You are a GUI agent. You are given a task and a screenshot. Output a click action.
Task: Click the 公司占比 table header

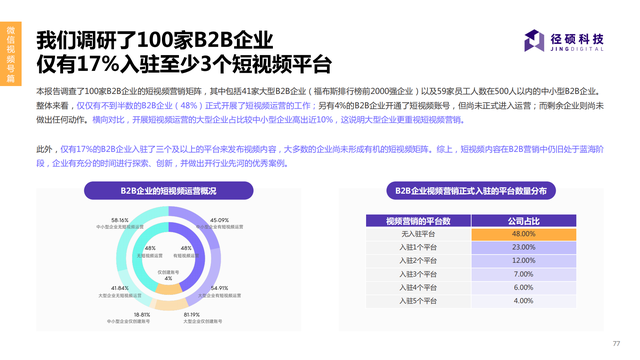click(x=524, y=221)
